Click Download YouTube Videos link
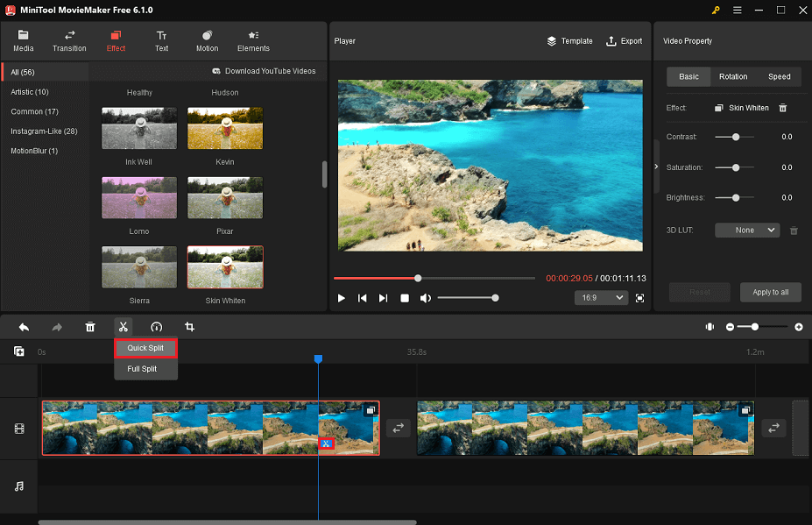Image resolution: width=812 pixels, height=525 pixels. click(265, 71)
